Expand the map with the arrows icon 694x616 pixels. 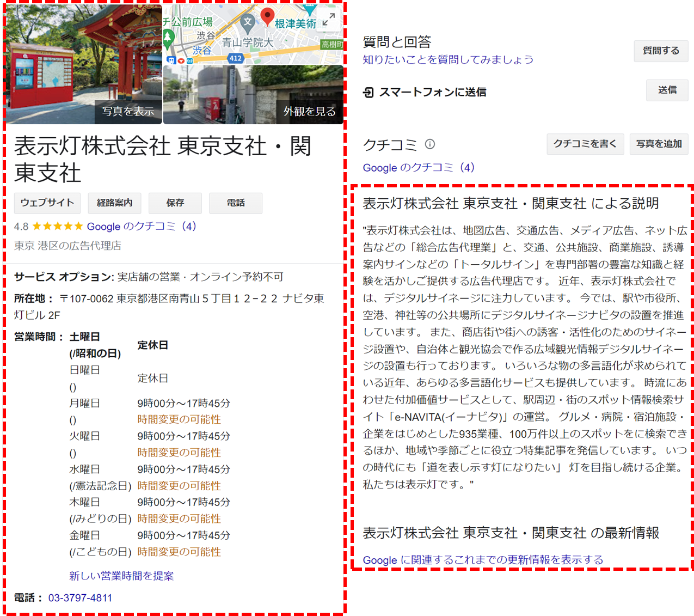[x=328, y=20]
